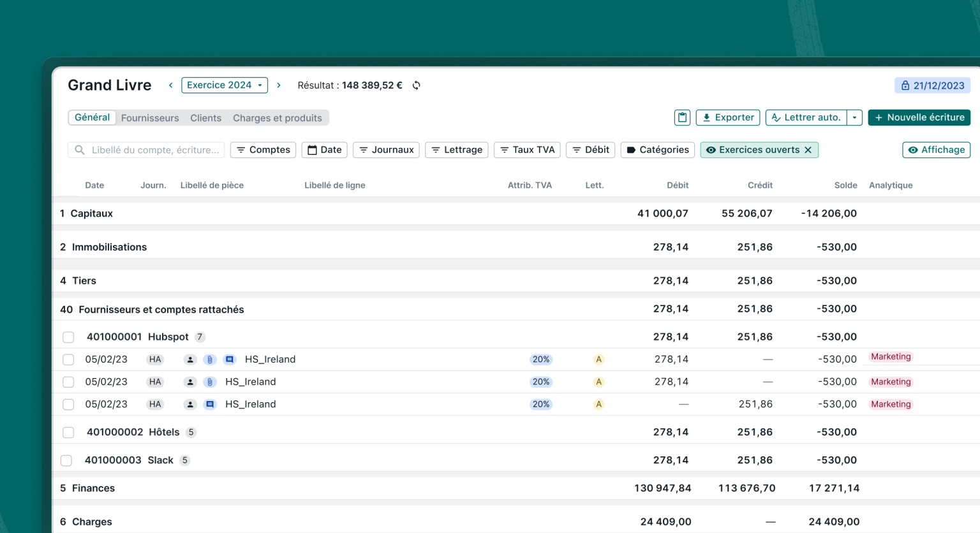This screenshot has width=980, height=533.
Task: Open the Lettrage filter
Action: point(457,150)
